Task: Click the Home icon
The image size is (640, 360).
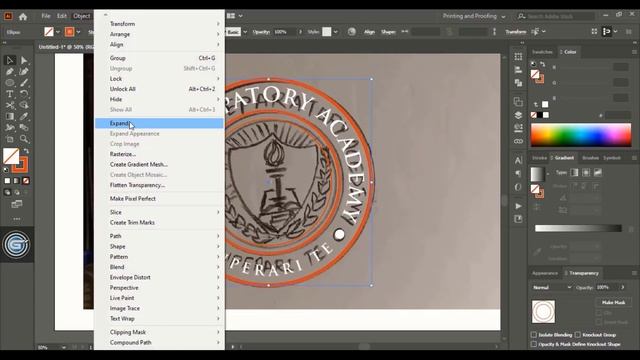Action: click(23, 16)
